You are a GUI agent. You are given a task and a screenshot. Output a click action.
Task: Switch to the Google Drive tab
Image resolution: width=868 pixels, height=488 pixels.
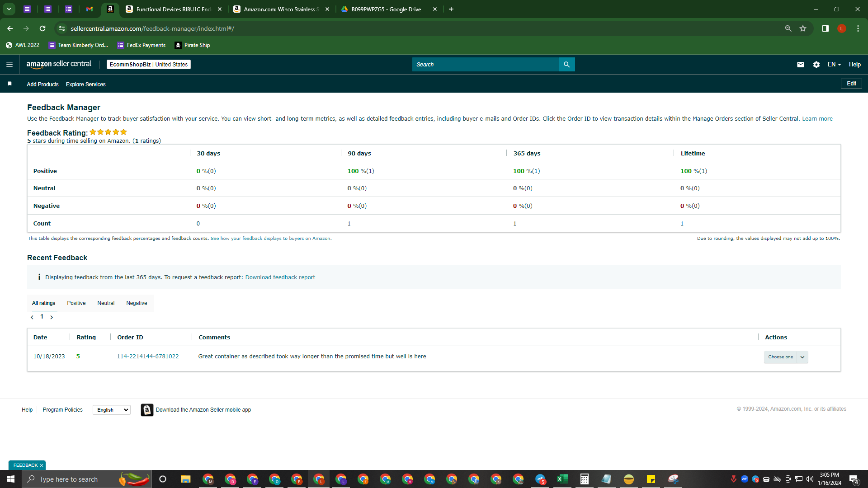click(x=389, y=9)
